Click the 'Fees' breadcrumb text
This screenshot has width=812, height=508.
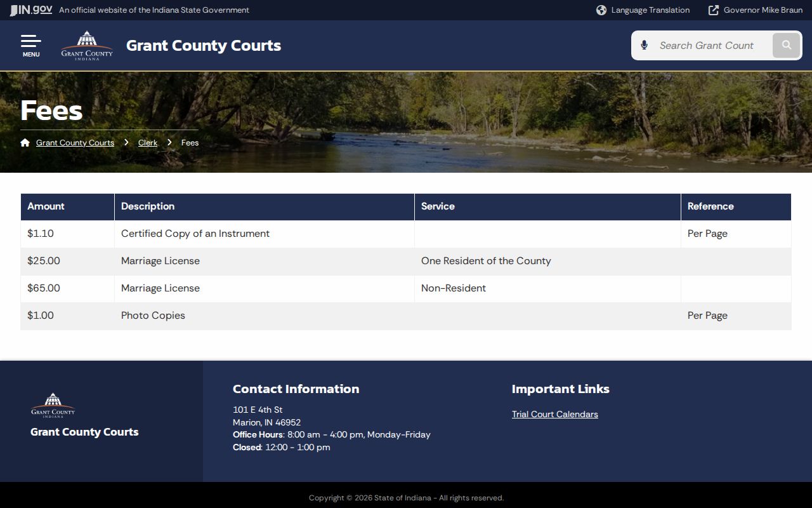(x=190, y=143)
